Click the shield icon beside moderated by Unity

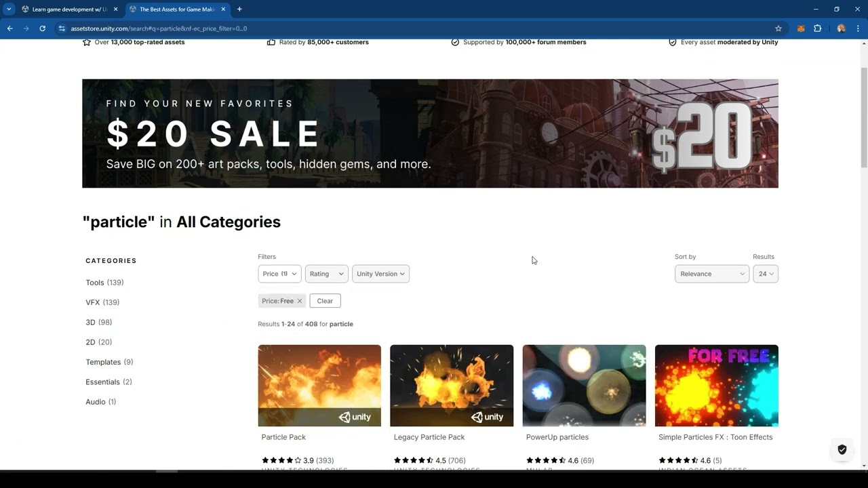[x=673, y=42]
